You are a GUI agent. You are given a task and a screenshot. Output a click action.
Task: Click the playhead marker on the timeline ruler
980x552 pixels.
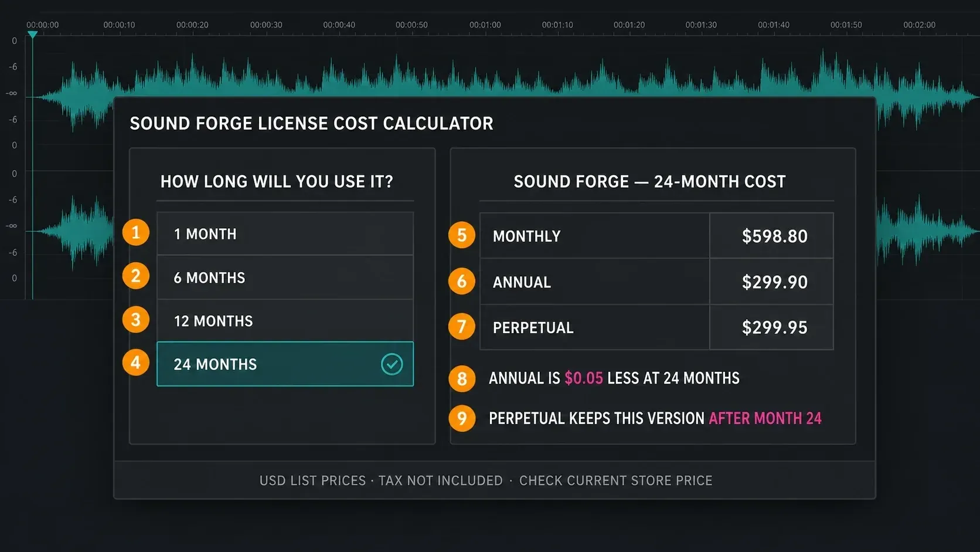[x=33, y=35]
